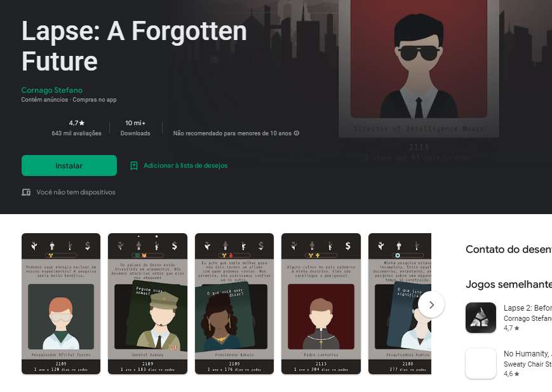
Task: Click the wishlist bookmark icon
Action: tap(134, 166)
